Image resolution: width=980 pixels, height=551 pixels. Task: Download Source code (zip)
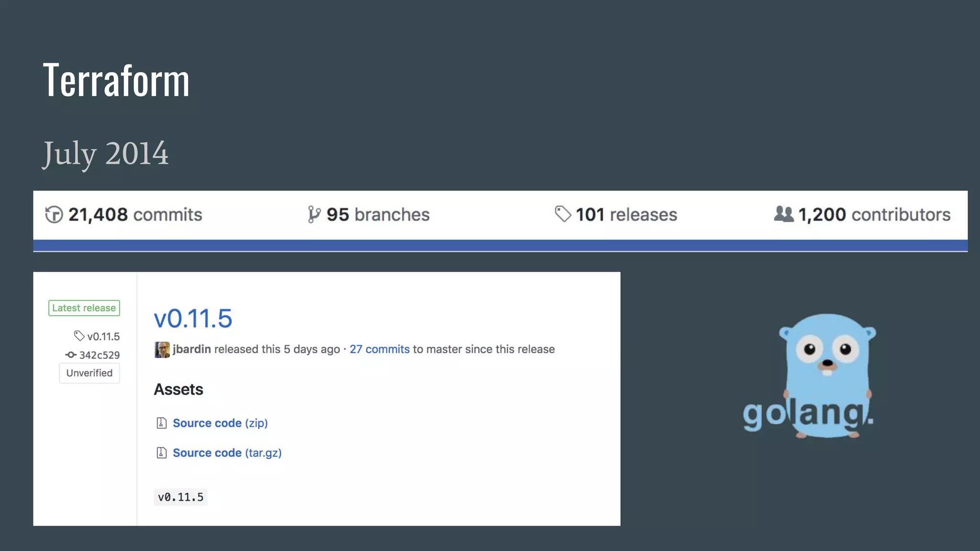click(x=220, y=423)
